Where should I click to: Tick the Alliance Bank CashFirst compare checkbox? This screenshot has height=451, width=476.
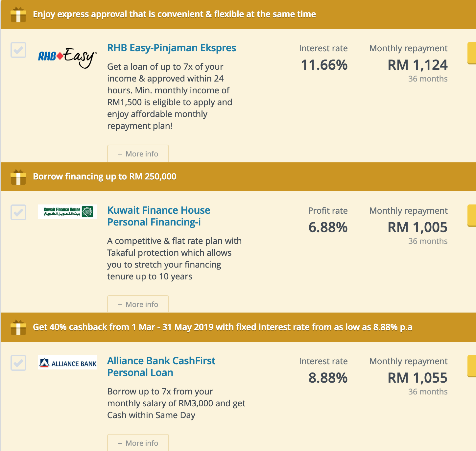(x=18, y=363)
